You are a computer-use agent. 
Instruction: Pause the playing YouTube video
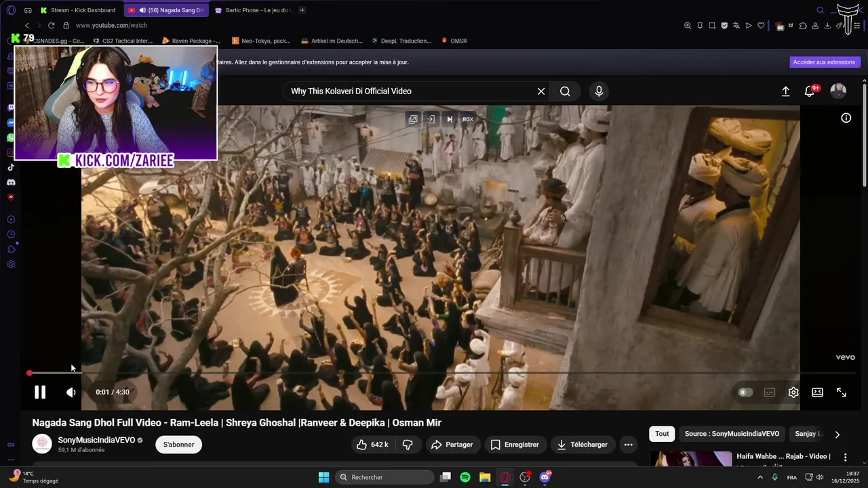[40, 392]
